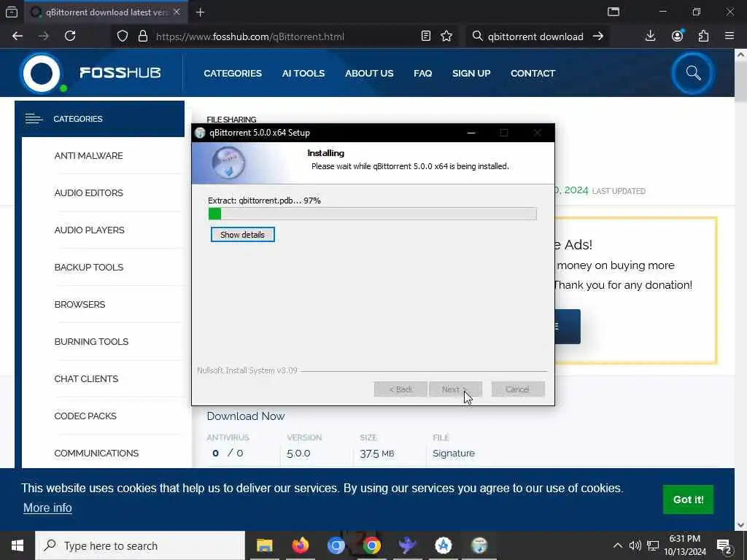Click the Download Now heading
The image size is (747, 560).
tap(245, 416)
